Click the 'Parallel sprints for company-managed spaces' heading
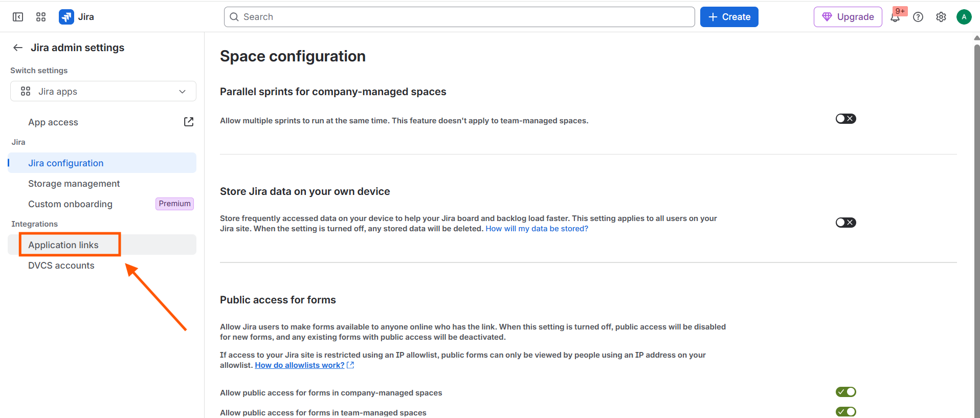The image size is (980, 418). coord(333,92)
